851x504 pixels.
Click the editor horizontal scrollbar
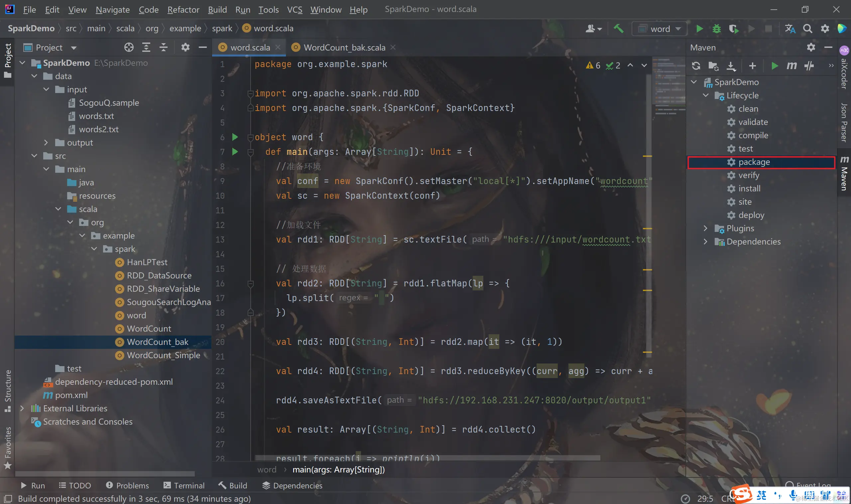[427, 458]
